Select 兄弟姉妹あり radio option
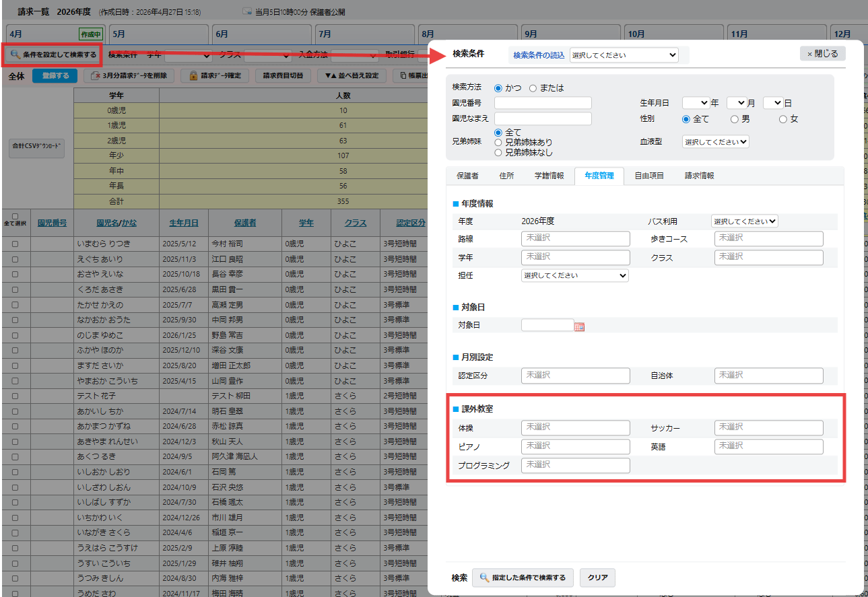 tap(499, 143)
